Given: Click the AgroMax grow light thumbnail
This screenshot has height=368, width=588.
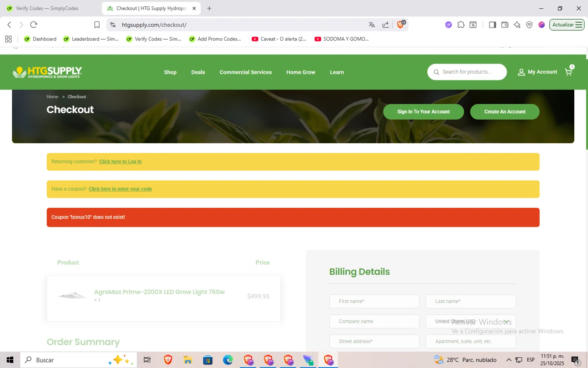Looking at the screenshot, I should click(x=72, y=296).
